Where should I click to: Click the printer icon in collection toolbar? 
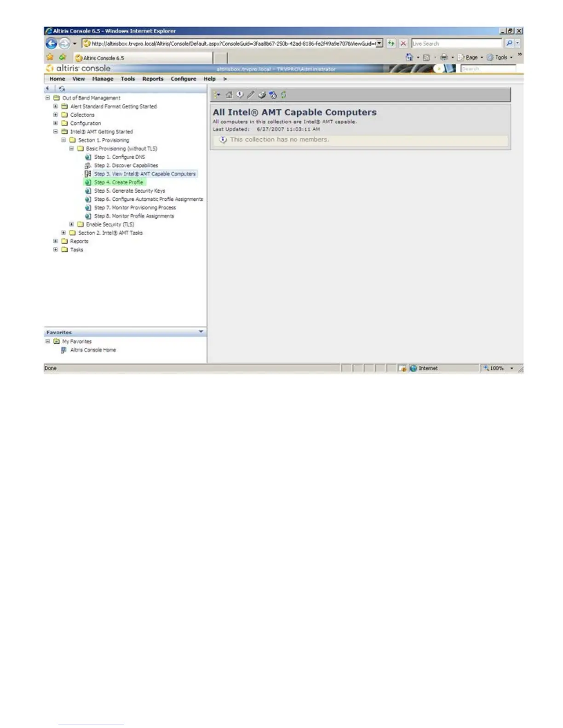pyautogui.click(x=262, y=95)
